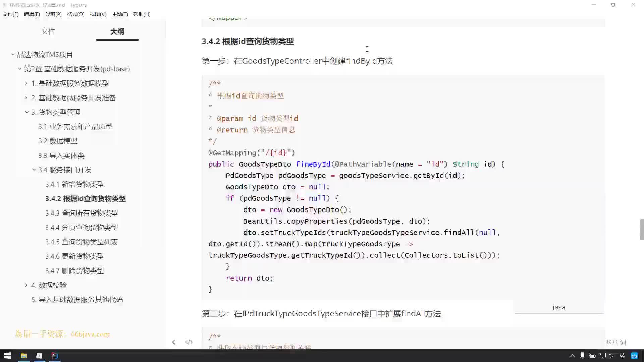Click the microphone tray icon
Viewport: 644px width, 362px height.
pyautogui.click(x=582, y=356)
